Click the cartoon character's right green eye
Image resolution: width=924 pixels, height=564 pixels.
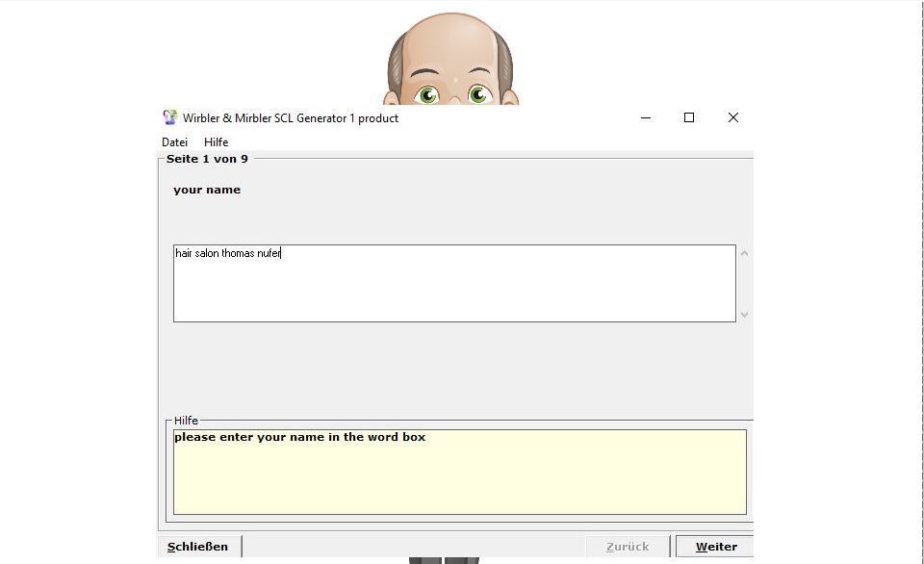[x=478, y=94]
